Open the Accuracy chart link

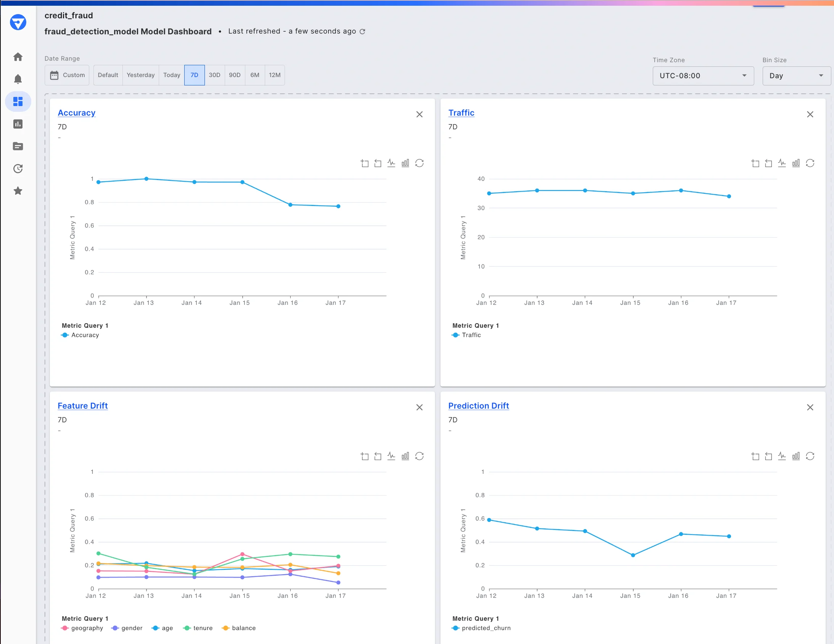pos(76,113)
